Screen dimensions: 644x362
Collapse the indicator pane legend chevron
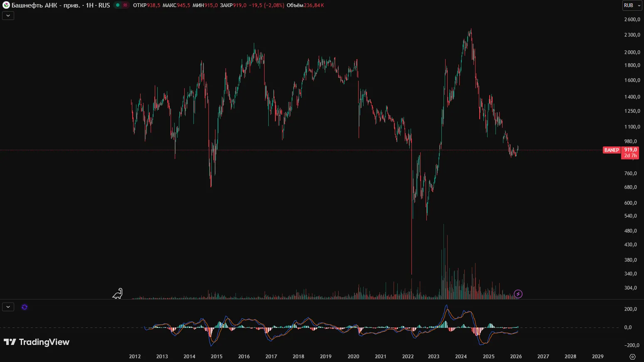pos(8,307)
